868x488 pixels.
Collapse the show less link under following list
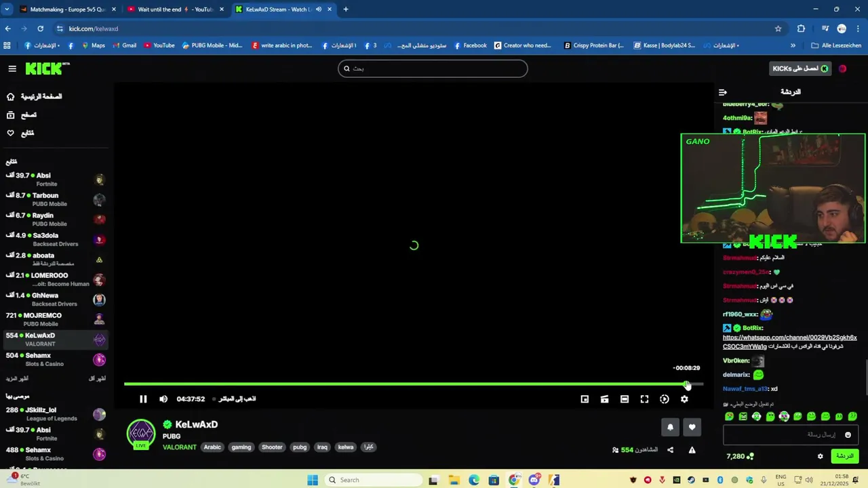pos(97,378)
